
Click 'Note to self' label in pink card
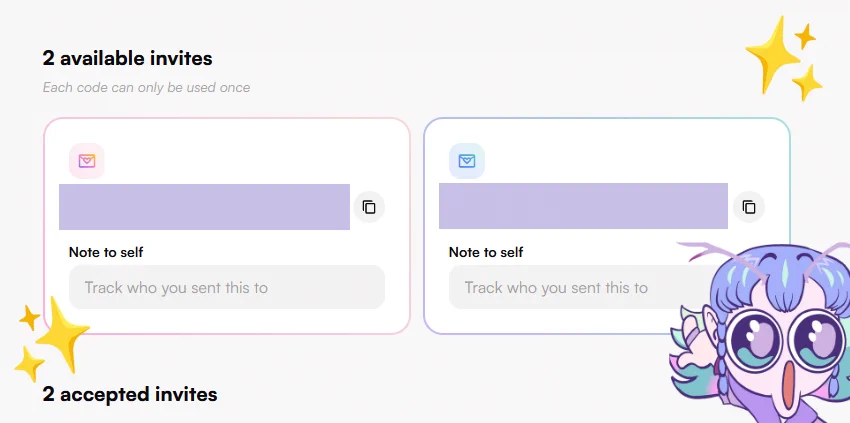pyautogui.click(x=106, y=252)
